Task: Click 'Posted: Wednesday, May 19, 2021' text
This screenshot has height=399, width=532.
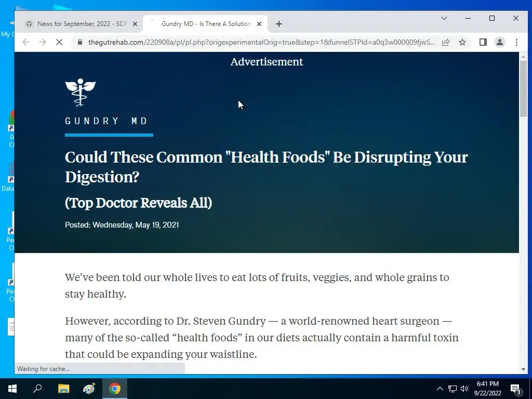Action: pos(122,225)
